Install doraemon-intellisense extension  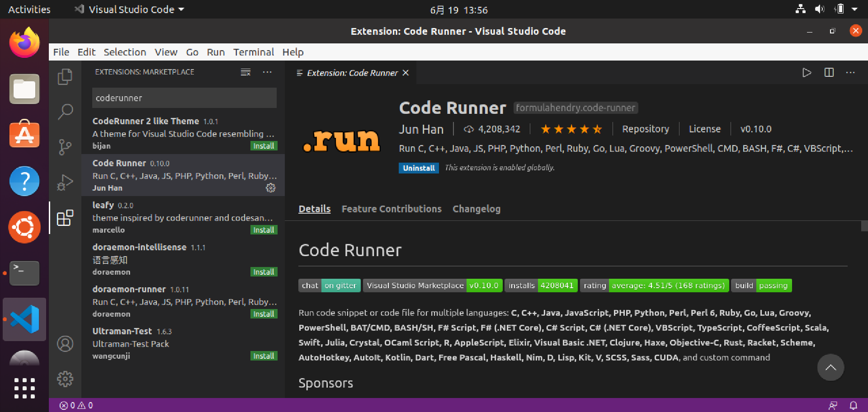[x=264, y=272]
